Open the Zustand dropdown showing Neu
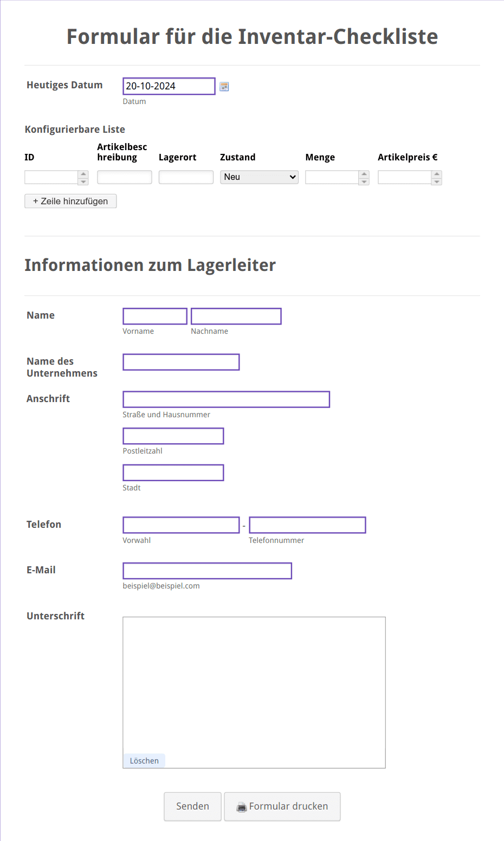Screen dimensions: 504x841 pos(259,177)
